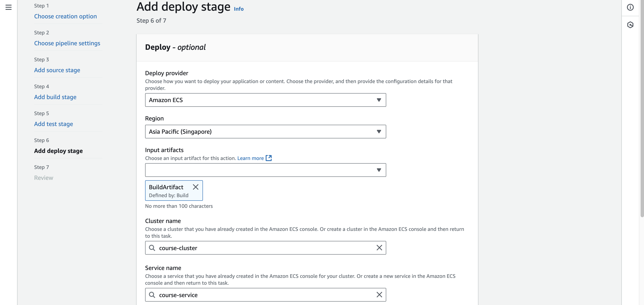Click inside the Cluster name input field
Viewport: 644px width, 305px height.
265,248
